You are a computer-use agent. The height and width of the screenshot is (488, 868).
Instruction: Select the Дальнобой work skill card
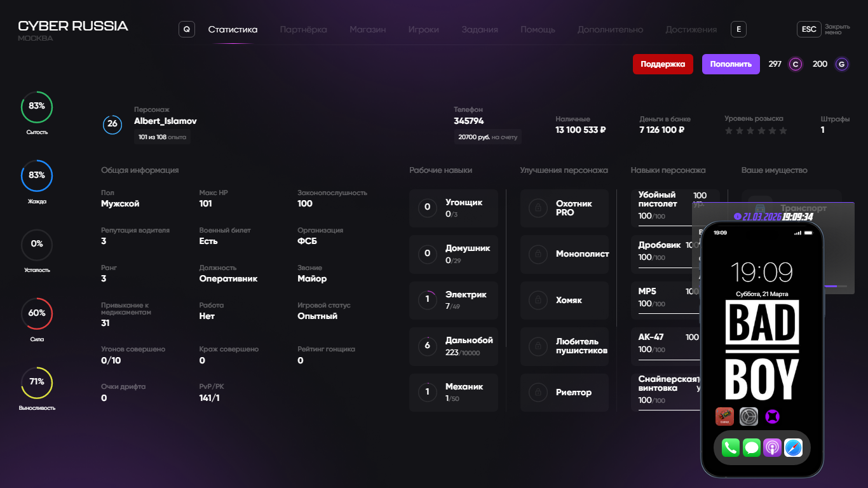pyautogui.click(x=454, y=346)
